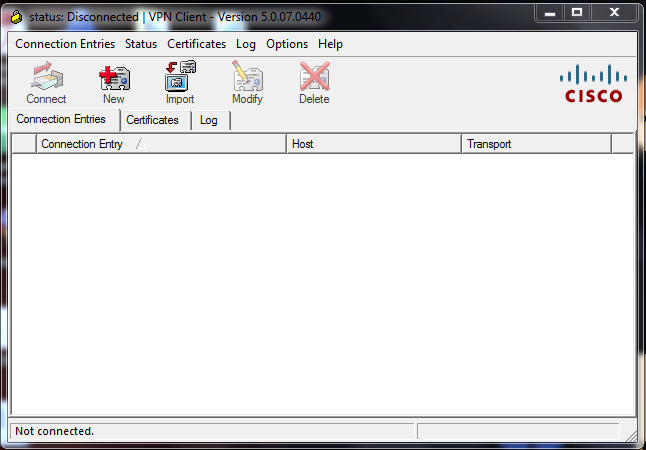Open the Certificates menu
This screenshot has width=646, height=450.
[197, 44]
